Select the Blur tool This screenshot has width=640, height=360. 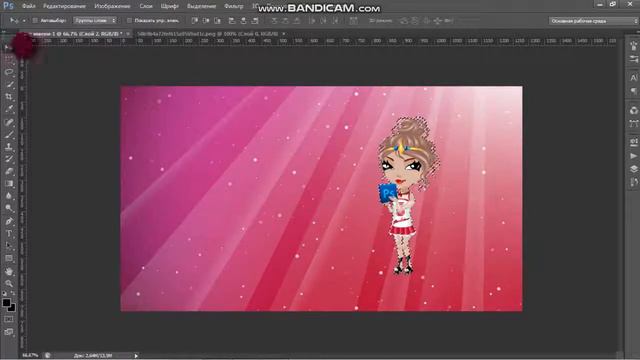pos(9,196)
